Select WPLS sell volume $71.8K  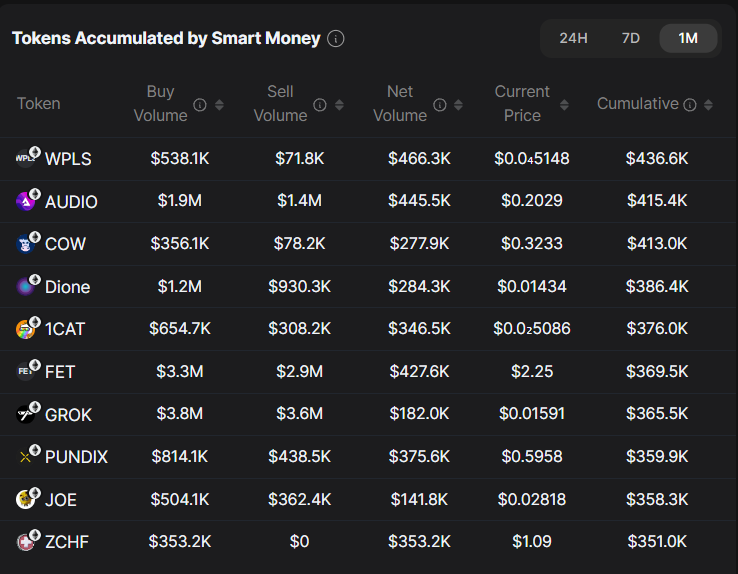pyautogui.click(x=299, y=159)
